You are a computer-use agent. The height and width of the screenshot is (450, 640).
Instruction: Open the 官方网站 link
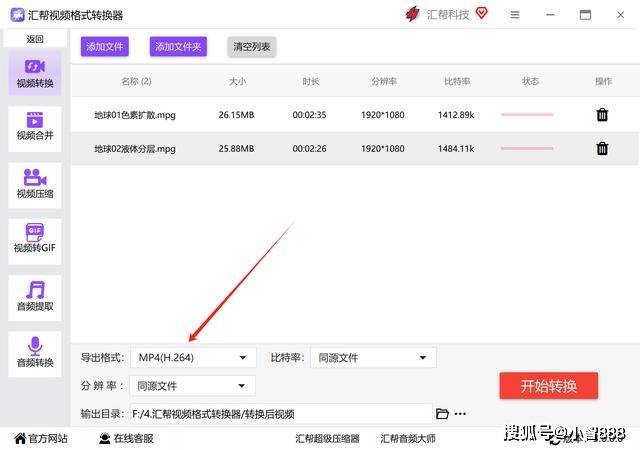click(41, 439)
